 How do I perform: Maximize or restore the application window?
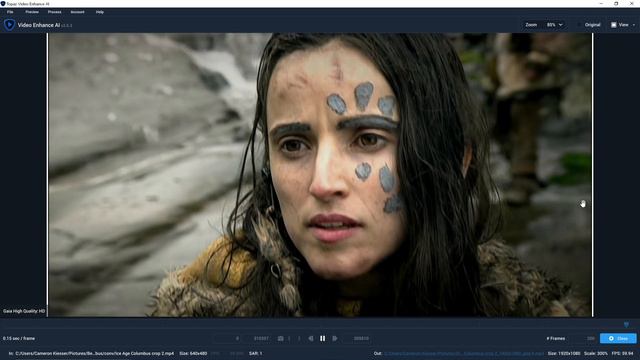click(x=616, y=3)
